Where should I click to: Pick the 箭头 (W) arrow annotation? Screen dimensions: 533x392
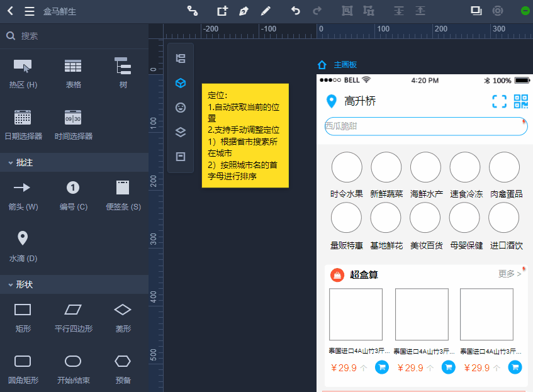23,196
